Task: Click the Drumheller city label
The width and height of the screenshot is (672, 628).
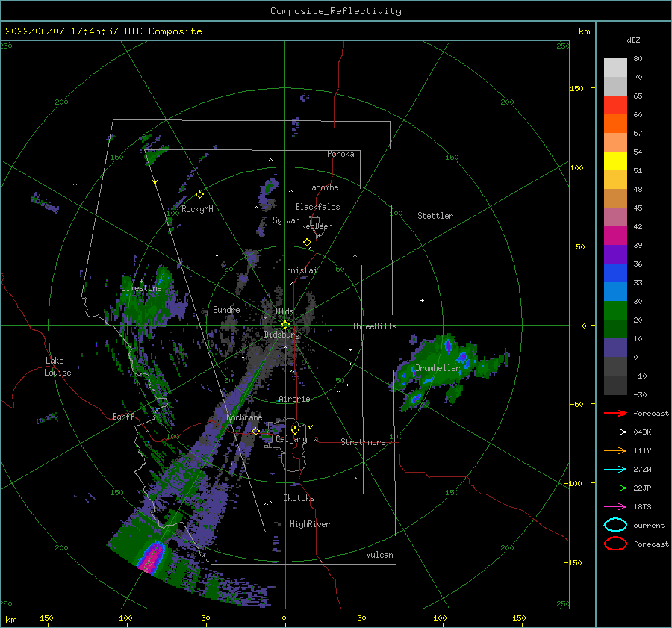Action: pyautogui.click(x=438, y=368)
